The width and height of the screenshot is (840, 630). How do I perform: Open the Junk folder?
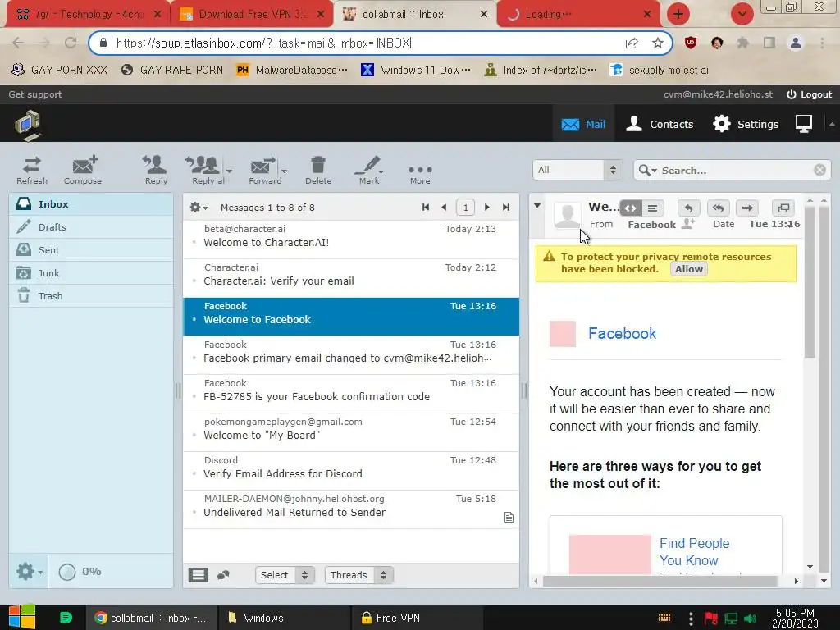(91, 273)
